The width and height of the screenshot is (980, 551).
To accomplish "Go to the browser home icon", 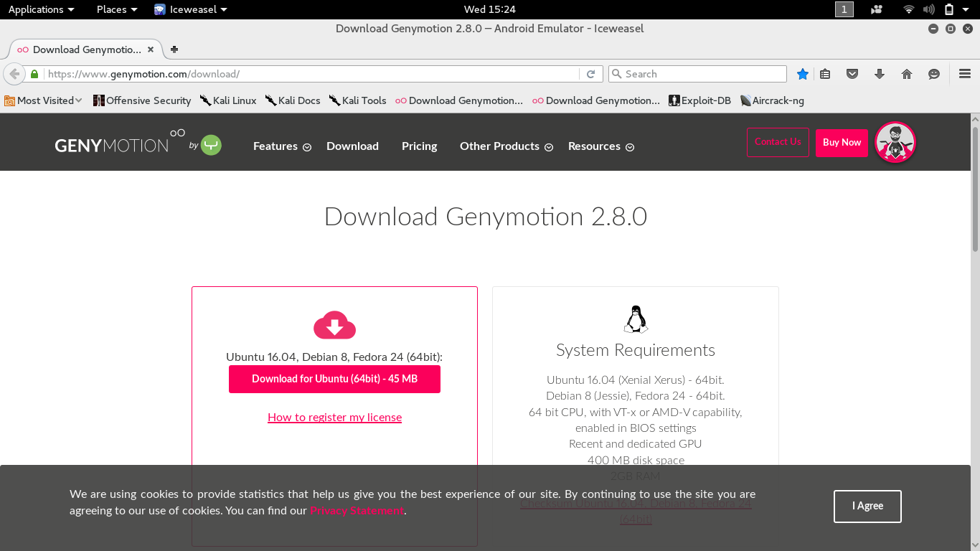I will (907, 74).
